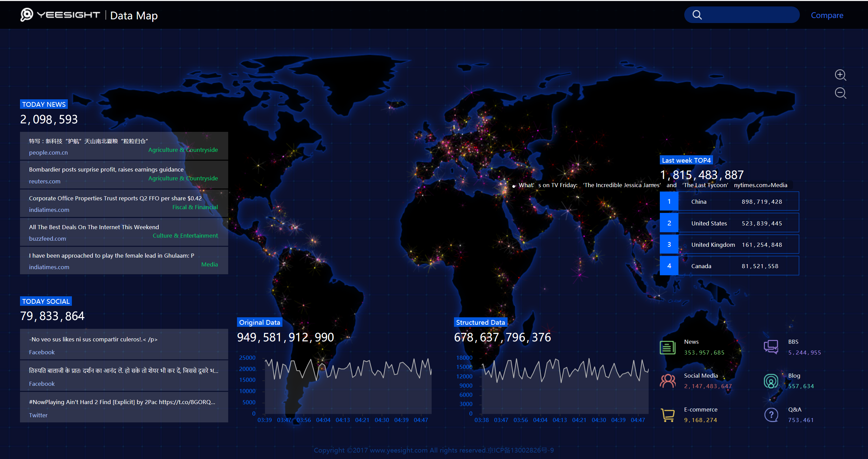The height and width of the screenshot is (459, 868).
Task: Click the BBS chat bubbles icon
Action: (x=771, y=347)
